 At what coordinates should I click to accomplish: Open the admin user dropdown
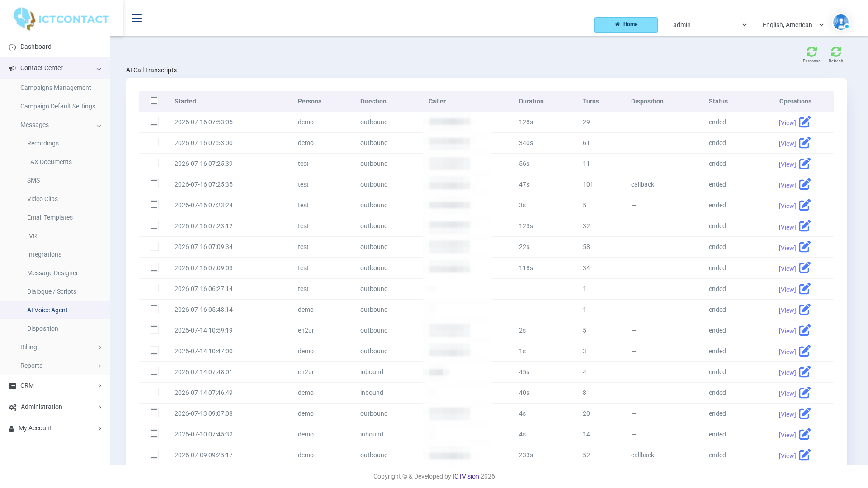point(709,25)
